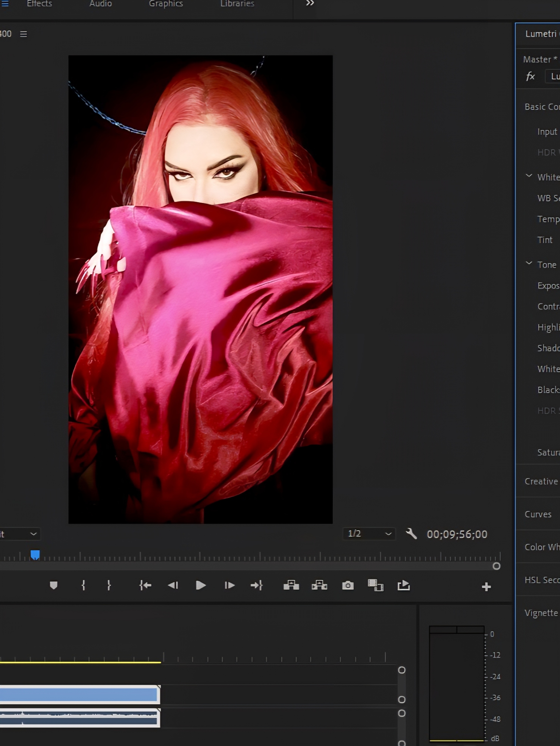This screenshot has height=746, width=560.
Task: Open the button editor plus icon
Action: [x=486, y=587]
